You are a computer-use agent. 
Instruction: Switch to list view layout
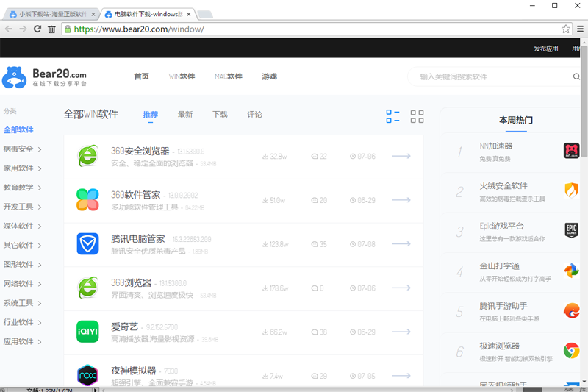pos(392,116)
